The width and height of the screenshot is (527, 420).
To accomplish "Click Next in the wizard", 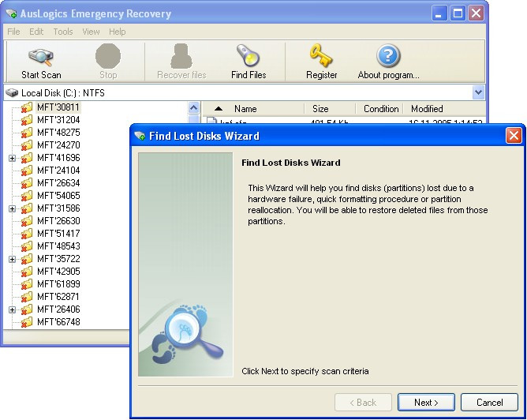I will tap(426, 402).
